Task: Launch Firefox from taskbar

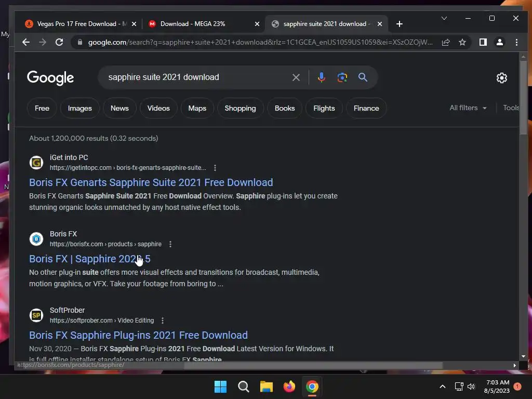Action: coord(289,387)
